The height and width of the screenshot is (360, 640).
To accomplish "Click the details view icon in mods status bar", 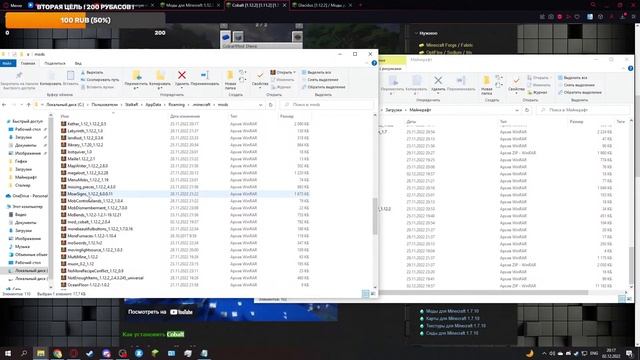I will [366, 294].
